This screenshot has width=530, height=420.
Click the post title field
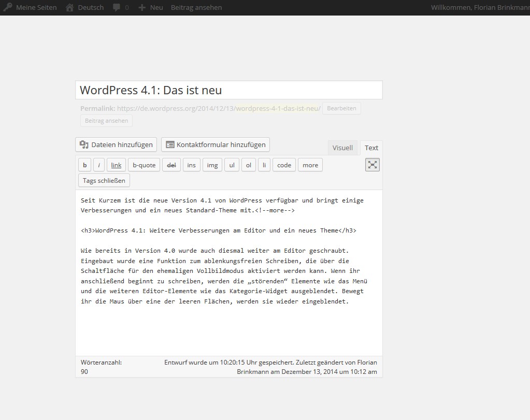coord(229,90)
